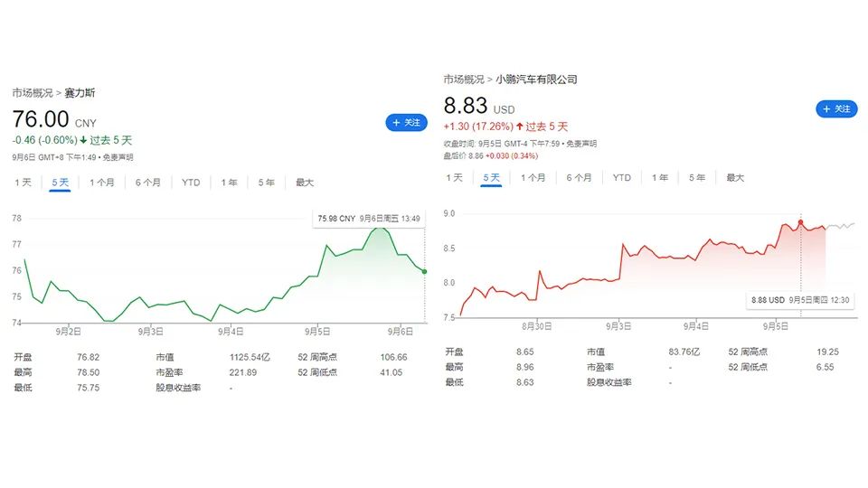Viewport: 868px width, 488px height.
Task: Switch 赛力斯 chart to 1 个月
Action: (x=102, y=182)
